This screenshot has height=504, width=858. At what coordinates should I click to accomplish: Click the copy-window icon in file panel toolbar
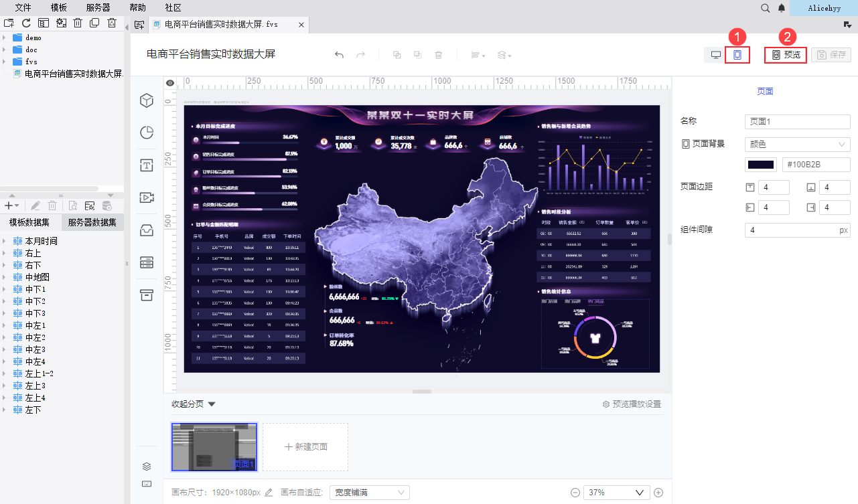pyautogui.click(x=94, y=23)
